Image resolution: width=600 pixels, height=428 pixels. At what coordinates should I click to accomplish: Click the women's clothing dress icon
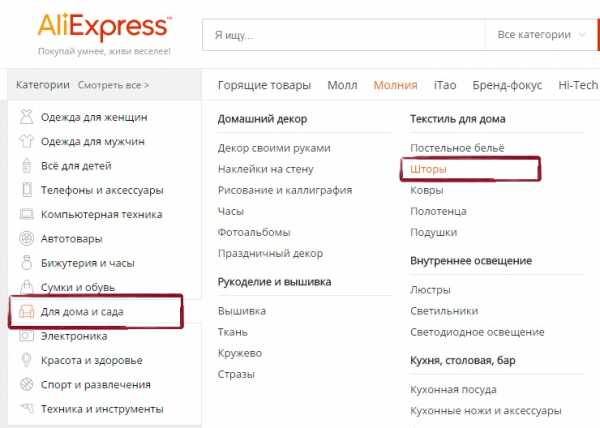click(26, 117)
